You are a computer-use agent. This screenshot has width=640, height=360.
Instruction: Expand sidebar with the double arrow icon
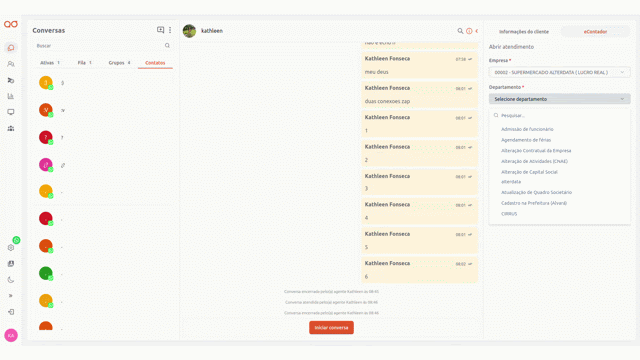click(11, 296)
